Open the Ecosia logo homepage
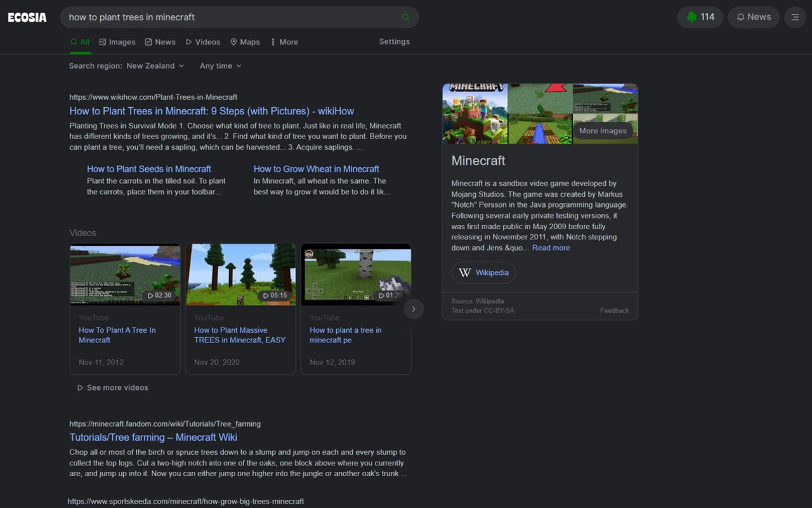The height and width of the screenshot is (508, 812). click(27, 18)
